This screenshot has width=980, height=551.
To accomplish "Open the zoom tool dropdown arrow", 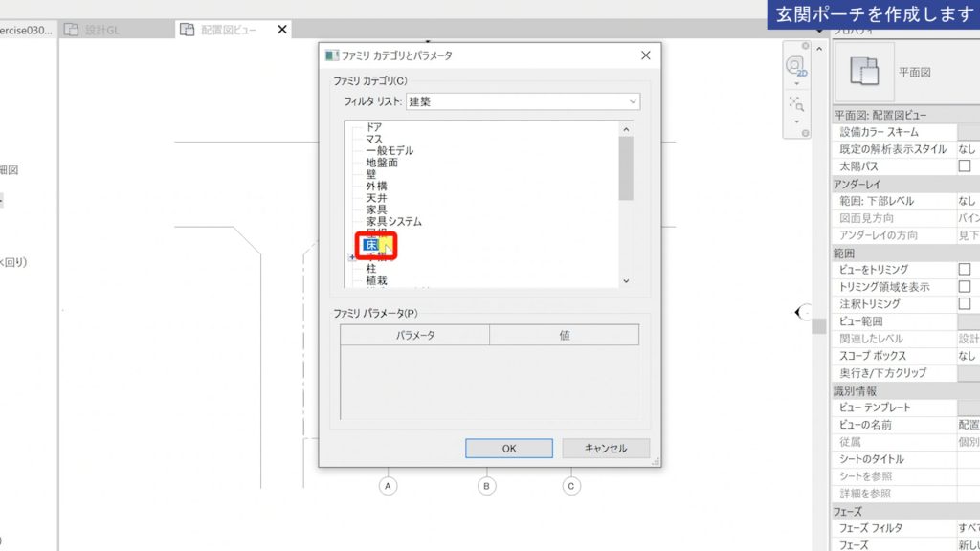I will click(796, 122).
